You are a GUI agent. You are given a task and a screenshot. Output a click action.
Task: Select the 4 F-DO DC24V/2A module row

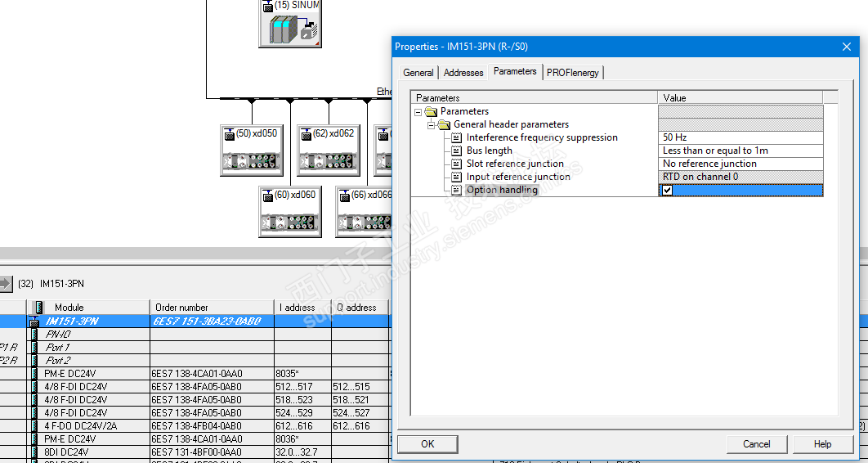[195, 426]
